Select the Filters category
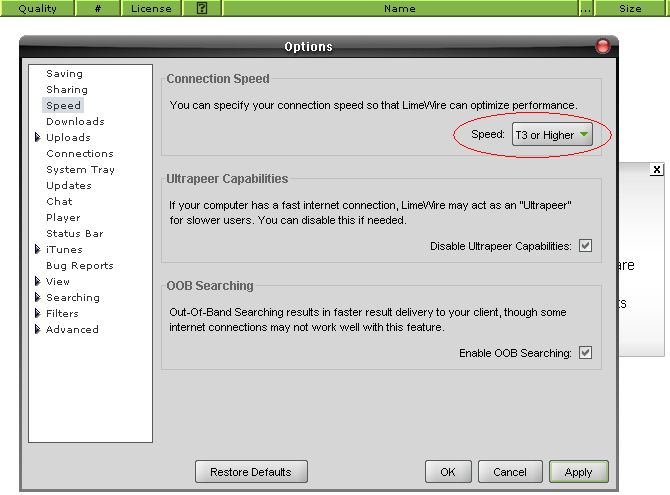670x495 pixels. (62, 313)
